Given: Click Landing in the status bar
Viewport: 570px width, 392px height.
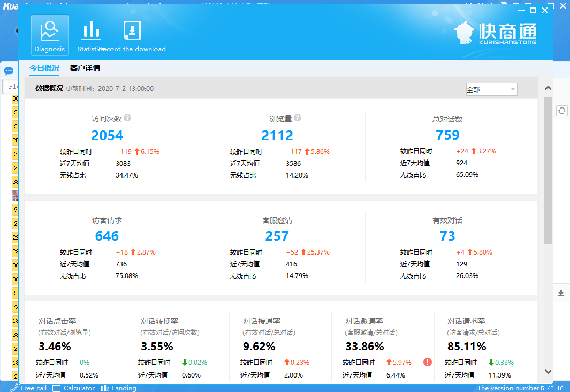Looking at the screenshot, I should (x=119, y=388).
